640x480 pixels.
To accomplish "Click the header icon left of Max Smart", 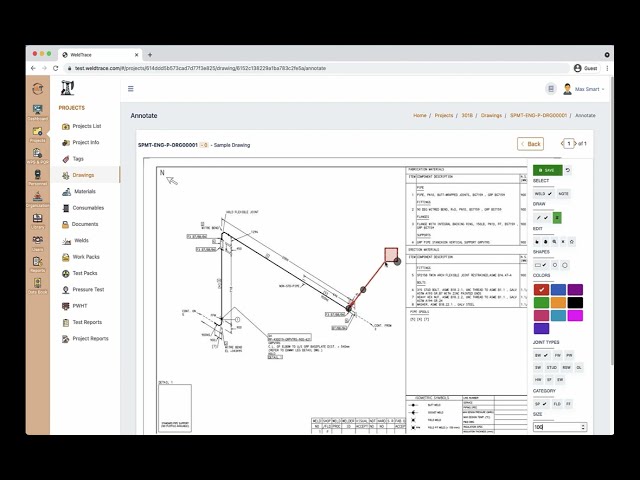I will (551, 89).
